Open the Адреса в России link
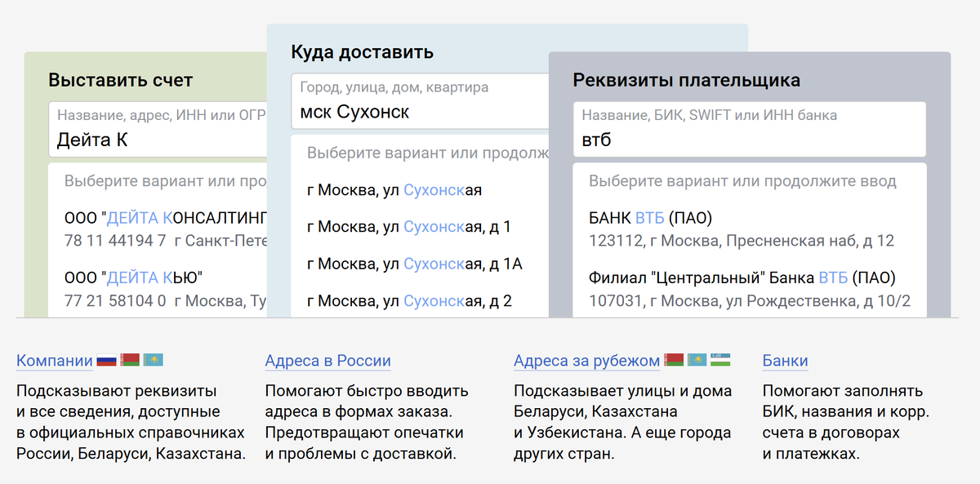Screen dimensions: 980x484 [x=327, y=361]
